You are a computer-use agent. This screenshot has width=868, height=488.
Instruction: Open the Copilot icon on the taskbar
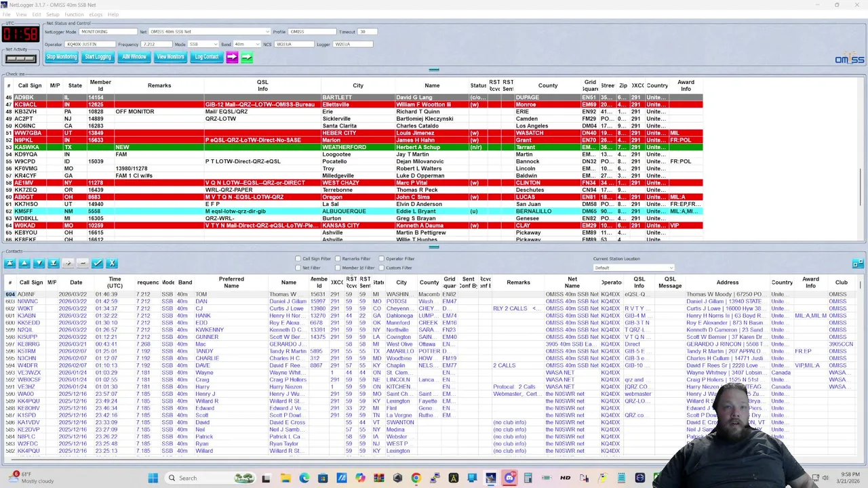click(360, 478)
